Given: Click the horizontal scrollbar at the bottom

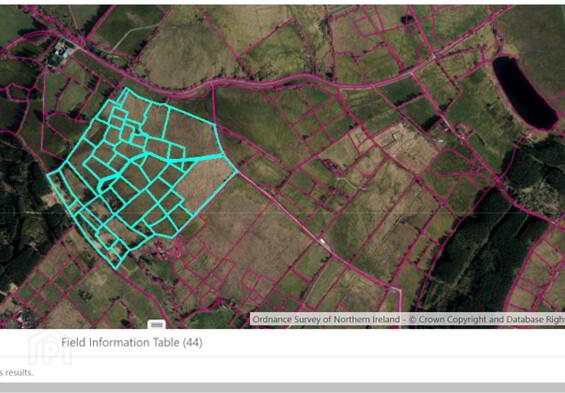Looking at the screenshot, I should [x=282, y=388].
